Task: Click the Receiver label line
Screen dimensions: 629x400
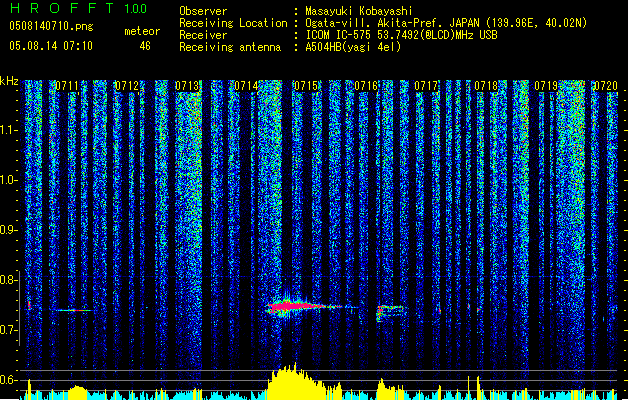Action: 203,35
